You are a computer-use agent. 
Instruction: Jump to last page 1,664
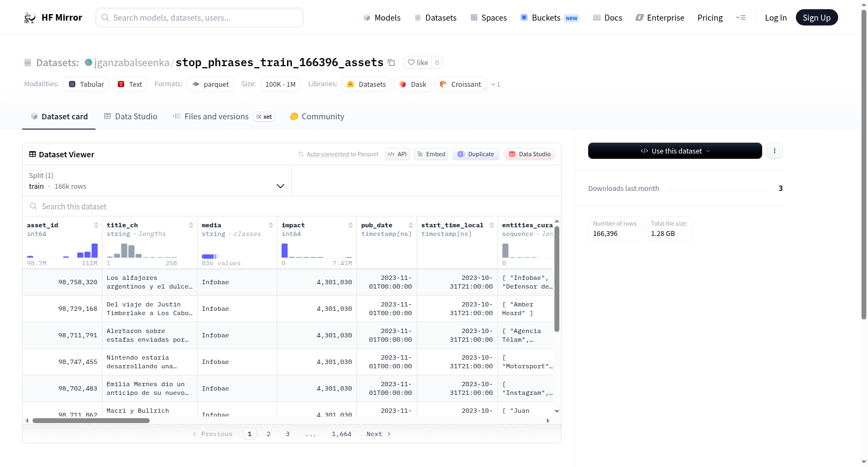pos(342,434)
